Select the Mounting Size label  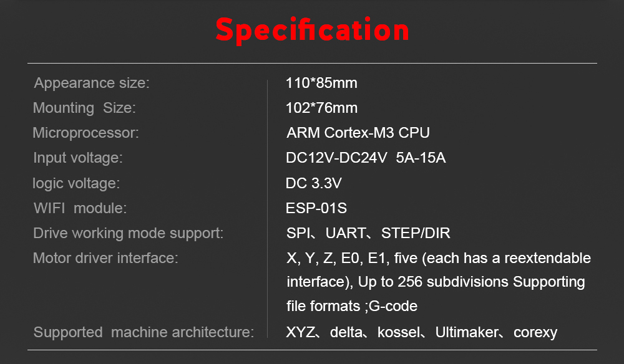click(x=84, y=108)
